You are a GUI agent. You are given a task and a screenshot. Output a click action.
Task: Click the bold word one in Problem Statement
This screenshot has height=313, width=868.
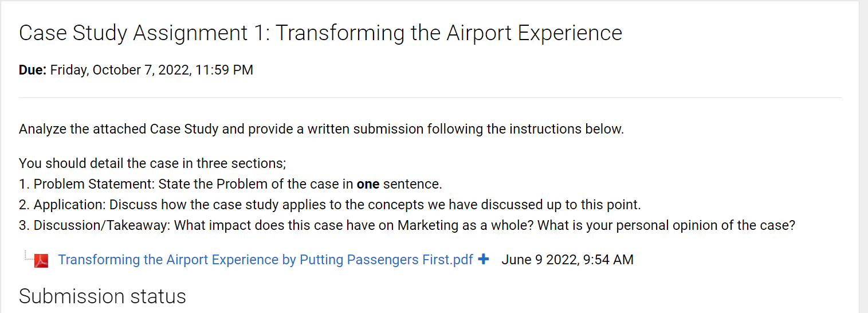point(368,184)
